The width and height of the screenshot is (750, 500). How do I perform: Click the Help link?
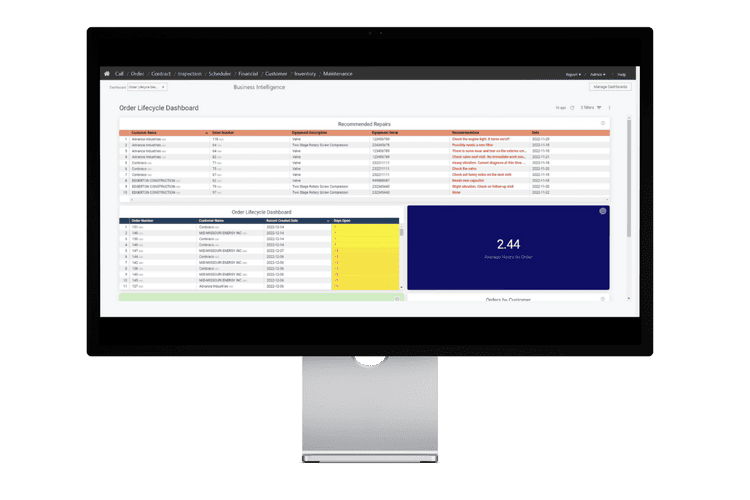tap(622, 74)
